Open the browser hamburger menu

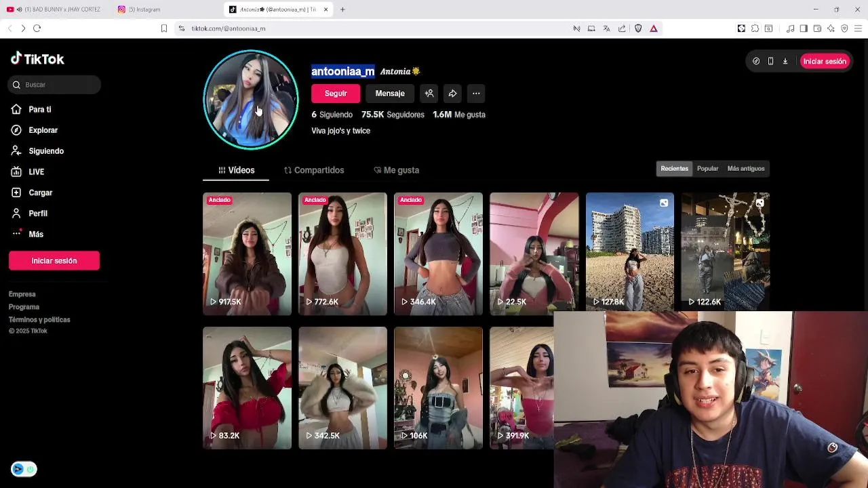click(858, 28)
